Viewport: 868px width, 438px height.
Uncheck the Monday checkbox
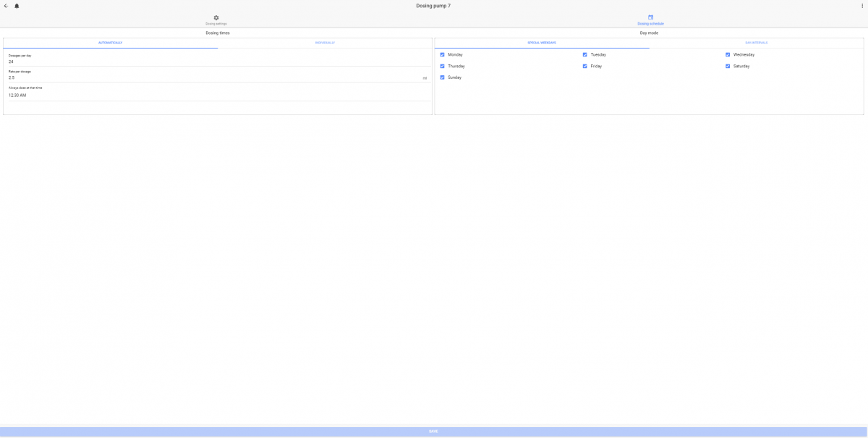[443, 54]
